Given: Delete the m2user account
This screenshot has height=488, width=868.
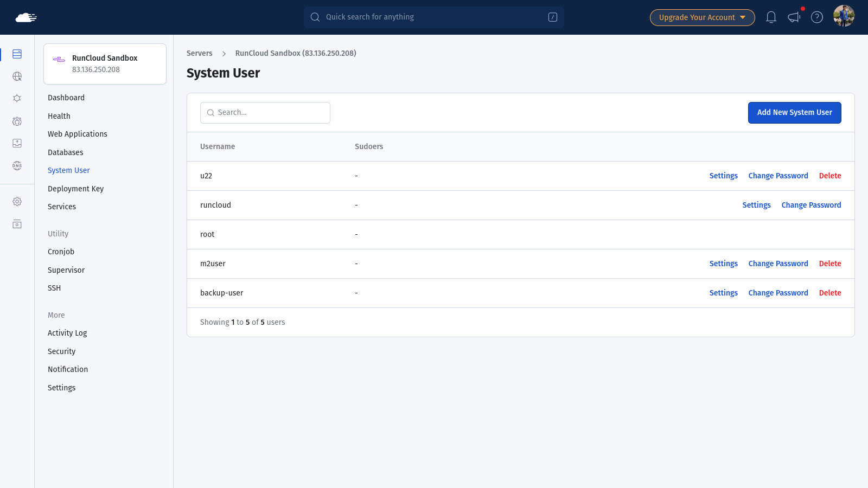Looking at the screenshot, I should point(830,264).
